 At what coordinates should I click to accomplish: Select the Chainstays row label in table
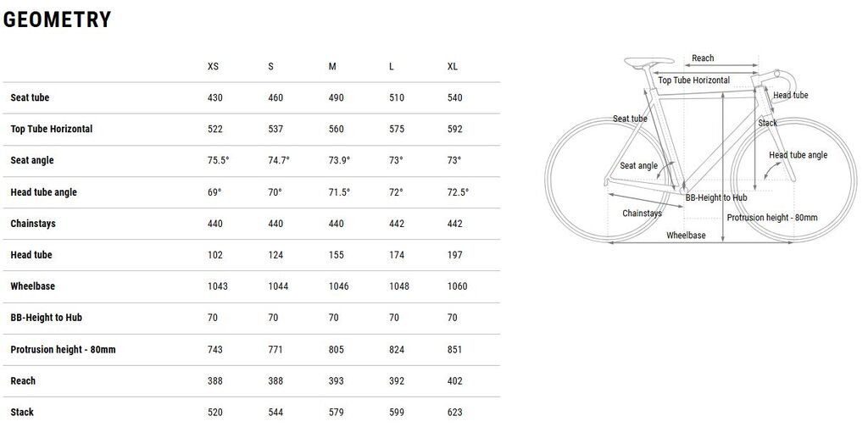(33, 224)
